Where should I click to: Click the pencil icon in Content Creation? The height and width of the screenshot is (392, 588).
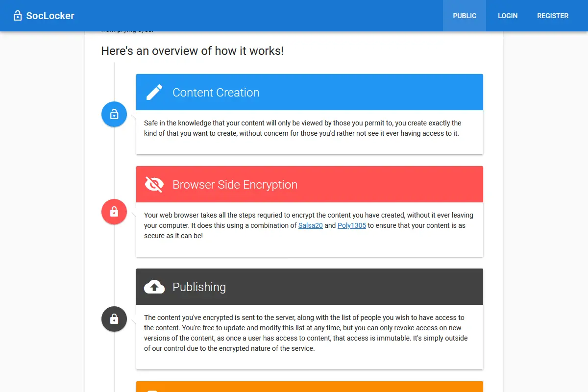pyautogui.click(x=154, y=92)
